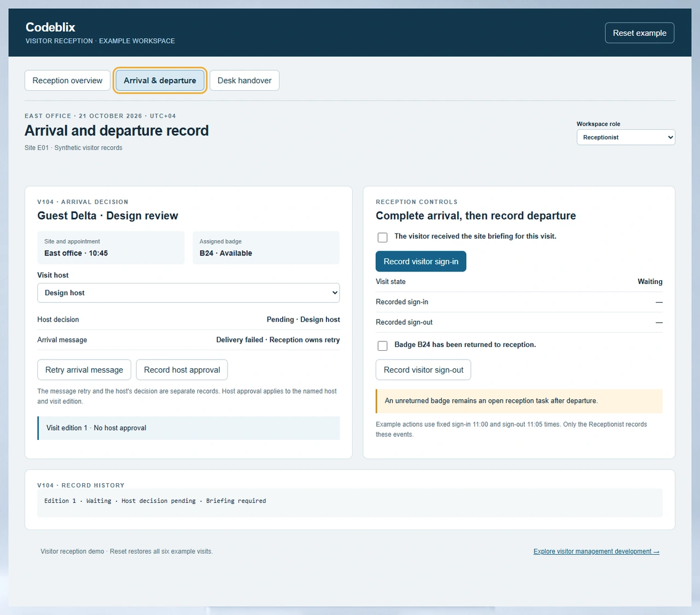This screenshot has width=700, height=615.
Task: Click Complete arrival, then record departure heading
Action: coord(476,216)
